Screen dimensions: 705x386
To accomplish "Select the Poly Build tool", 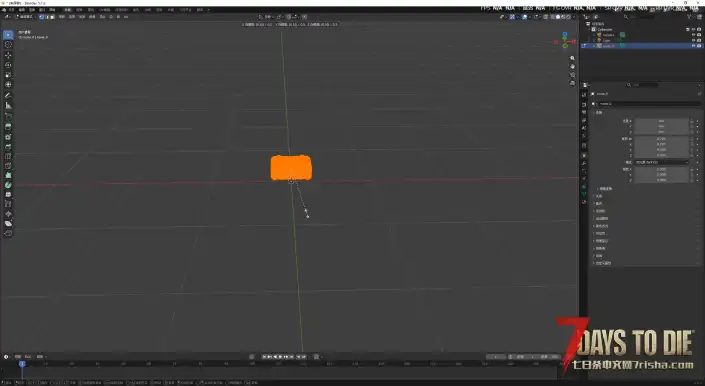I will pos(8,175).
